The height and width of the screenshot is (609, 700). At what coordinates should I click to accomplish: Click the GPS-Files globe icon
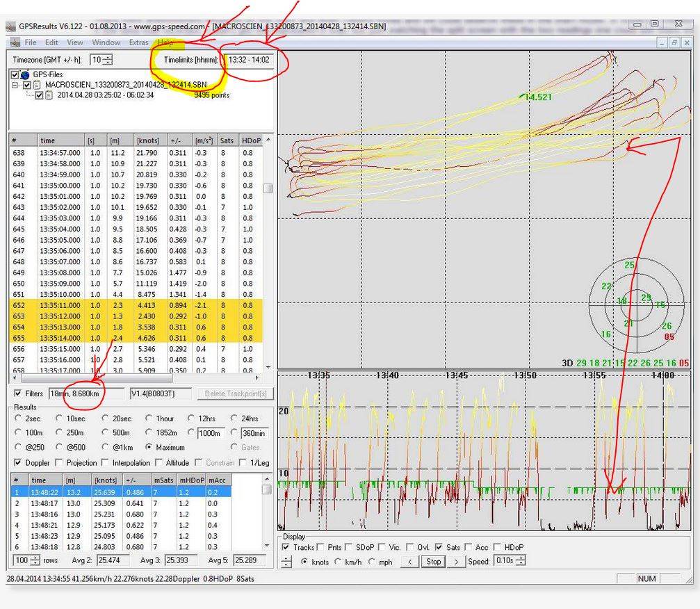pyautogui.click(x=25, y=74)
